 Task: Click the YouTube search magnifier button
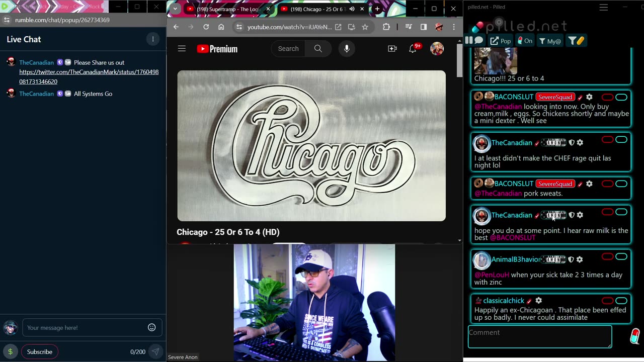click(318, 49)
